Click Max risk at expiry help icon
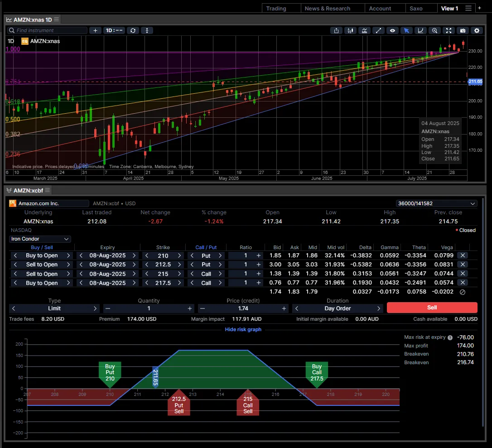Image resolution: width=492 pixels, height=448 pixels. 450,337
